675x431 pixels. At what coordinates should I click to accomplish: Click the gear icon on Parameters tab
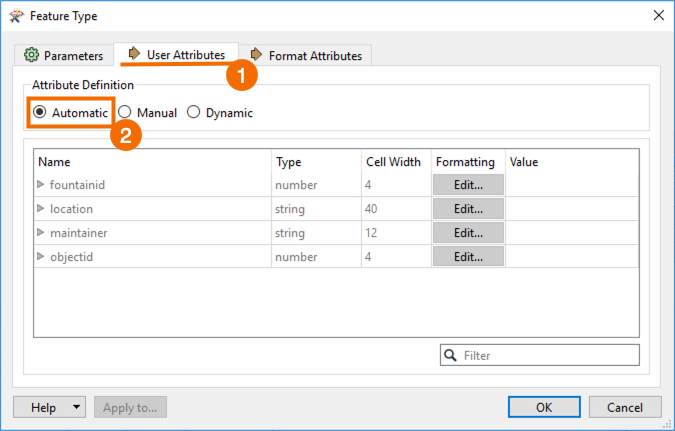click(x=31, y=55)
